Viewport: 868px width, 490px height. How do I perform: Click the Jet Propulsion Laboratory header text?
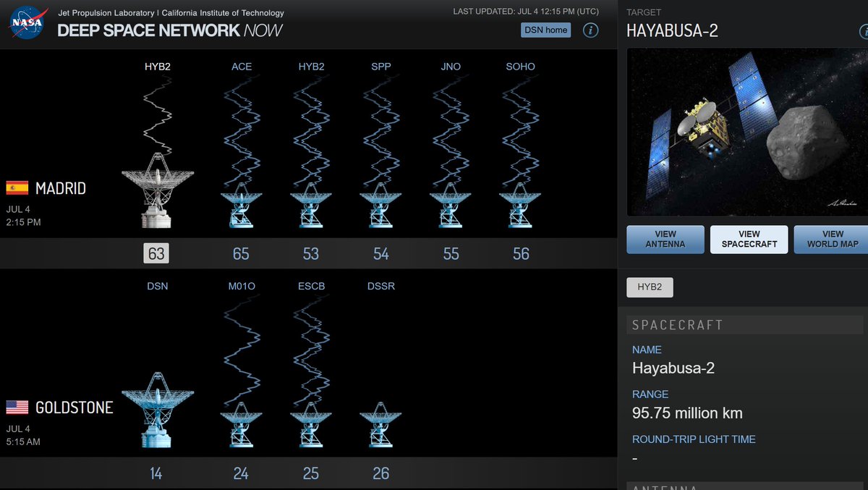click(171, 13)
